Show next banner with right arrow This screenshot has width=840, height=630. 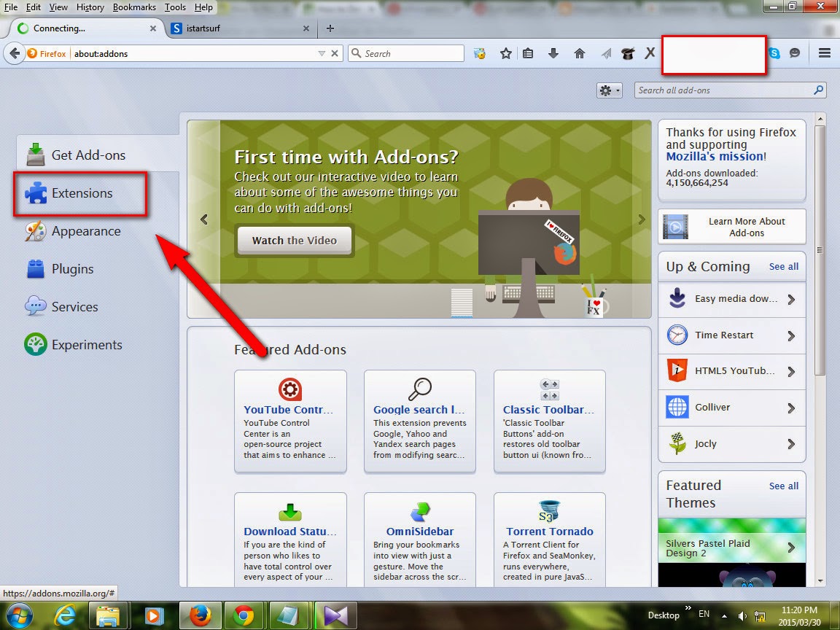click(641, 219)
